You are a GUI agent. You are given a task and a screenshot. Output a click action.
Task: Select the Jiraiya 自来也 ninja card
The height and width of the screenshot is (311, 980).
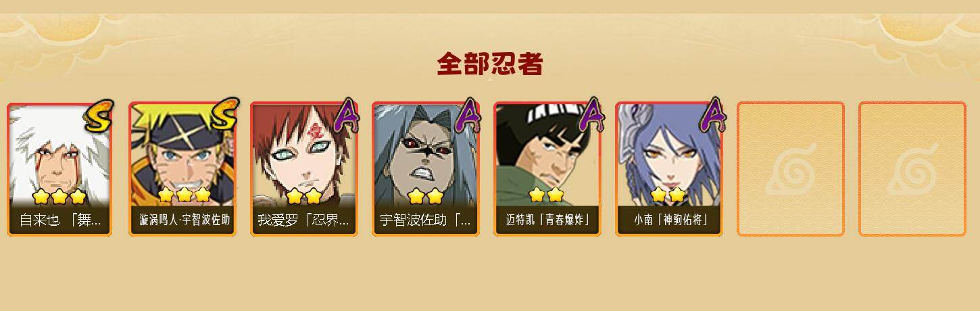pos(60,168)
